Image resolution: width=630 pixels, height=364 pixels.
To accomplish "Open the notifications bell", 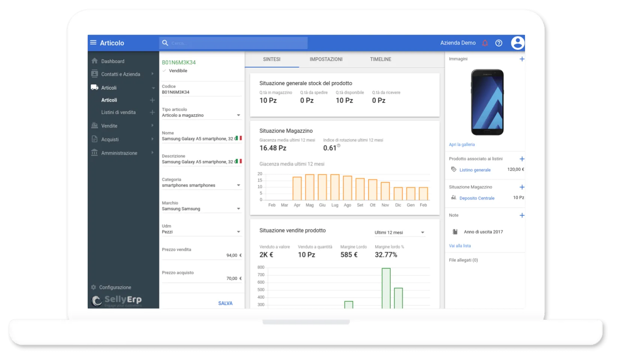I will [485, 43].
